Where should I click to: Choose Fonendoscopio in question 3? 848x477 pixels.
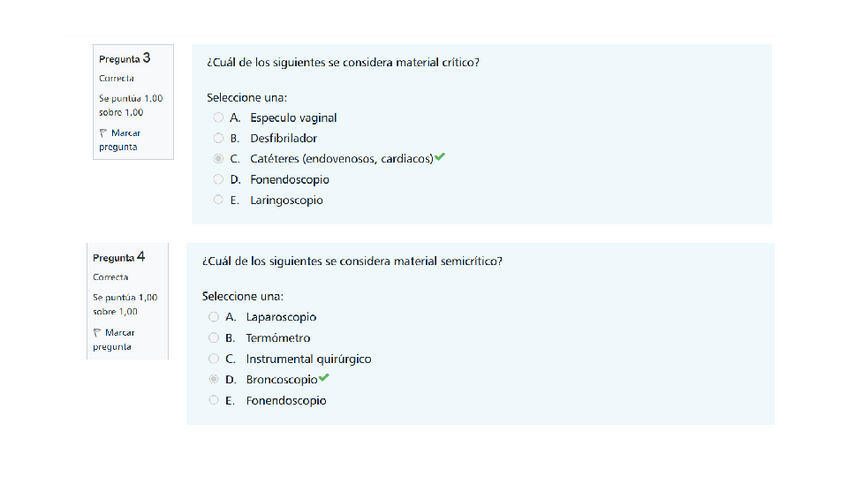[x=218, y=180]
